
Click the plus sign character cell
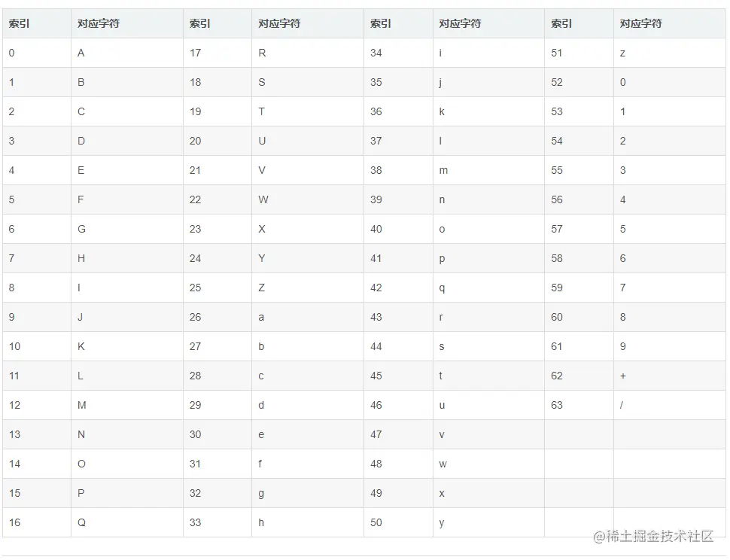(x=670, y=376)
